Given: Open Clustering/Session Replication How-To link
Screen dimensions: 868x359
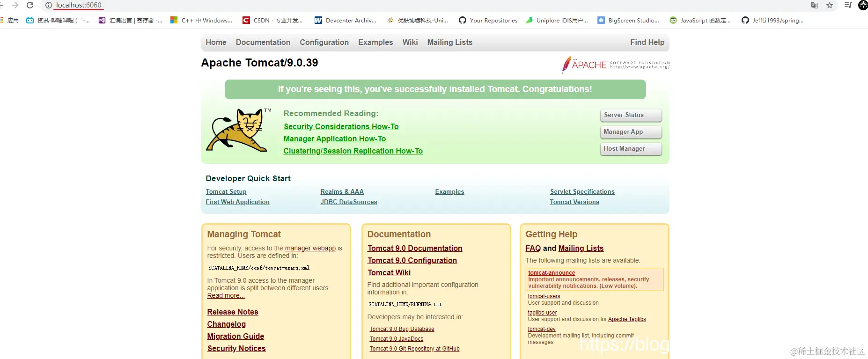Looking at the screenshot, I should click(353, 151).
